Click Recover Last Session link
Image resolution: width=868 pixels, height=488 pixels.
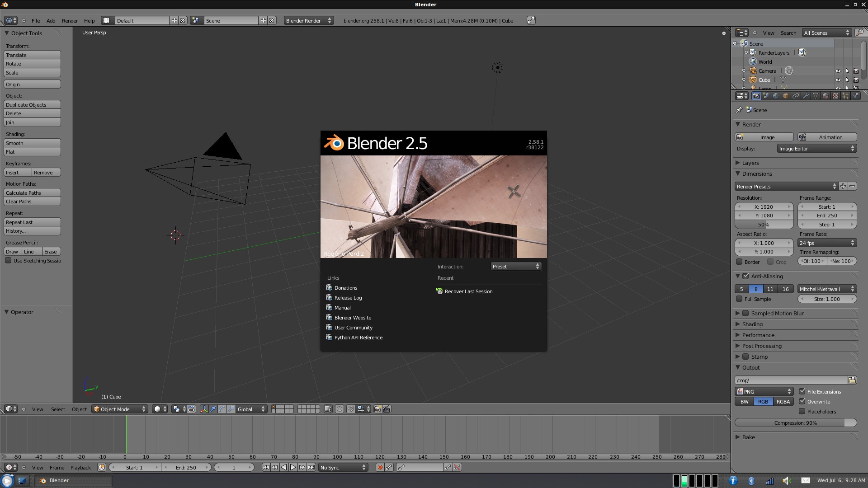468,291
